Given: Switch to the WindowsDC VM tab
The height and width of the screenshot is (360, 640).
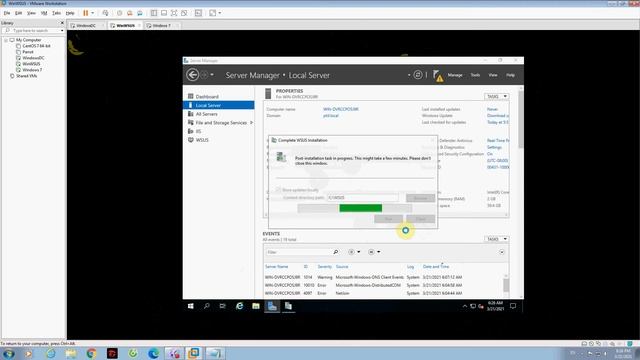Looking at the screenshot, I should click(86, 25).
